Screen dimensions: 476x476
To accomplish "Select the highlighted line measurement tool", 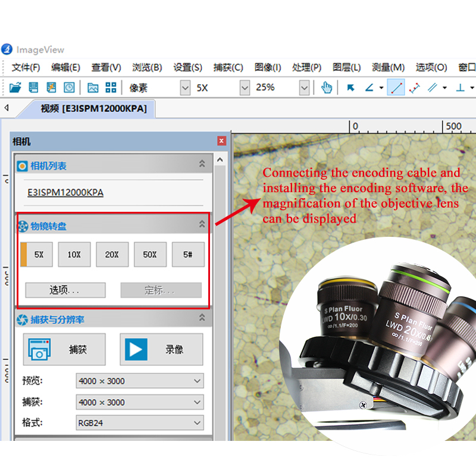I will (396, 87).
